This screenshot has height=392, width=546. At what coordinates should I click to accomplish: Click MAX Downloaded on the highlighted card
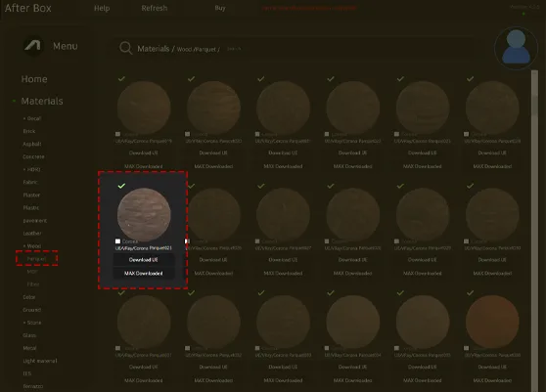click(144, 274)
